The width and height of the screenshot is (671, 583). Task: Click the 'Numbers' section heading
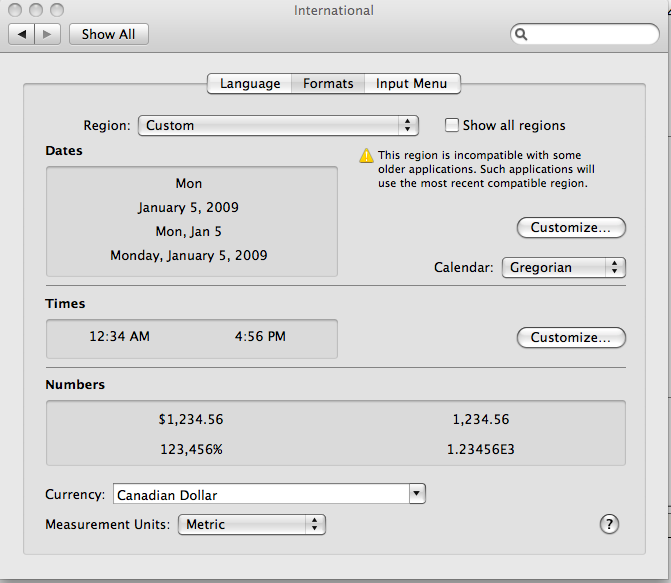pyautogui.click(x=75, y=384)
